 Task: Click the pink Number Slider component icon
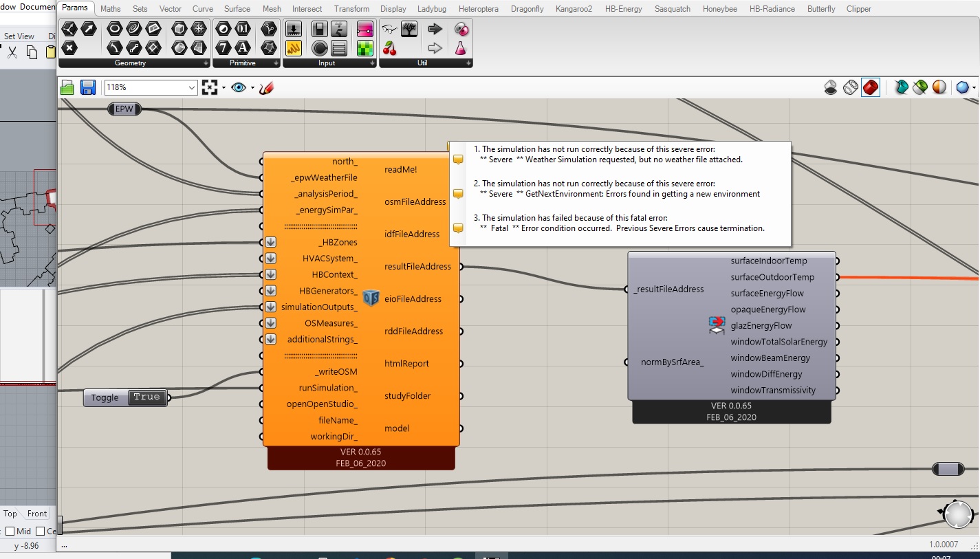click(364, 30)
